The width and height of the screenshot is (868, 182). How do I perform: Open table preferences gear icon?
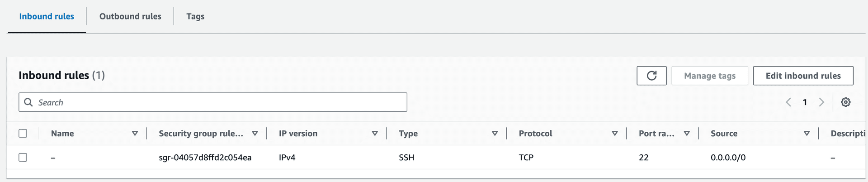846,102
